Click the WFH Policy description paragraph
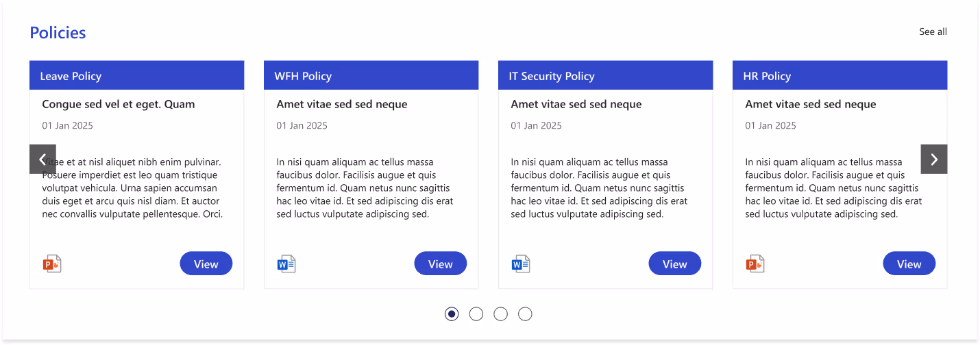The width and height of the screenshot is (980, 345). (x=365, y=188)
